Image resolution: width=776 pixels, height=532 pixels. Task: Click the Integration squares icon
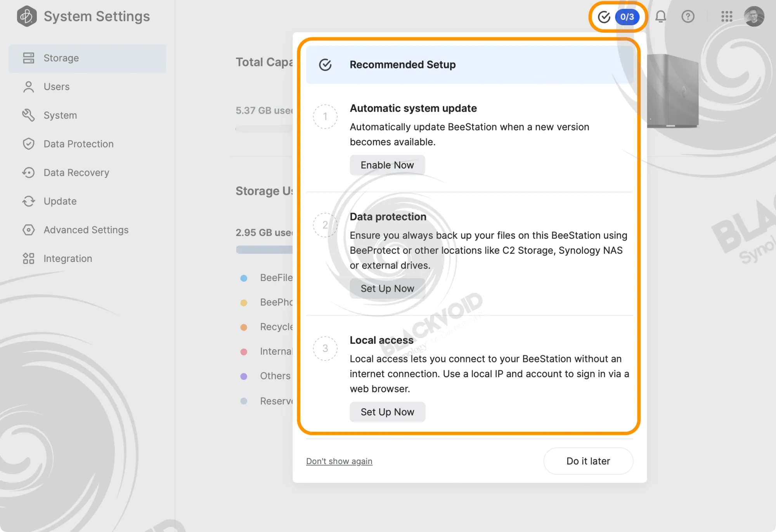28,258
